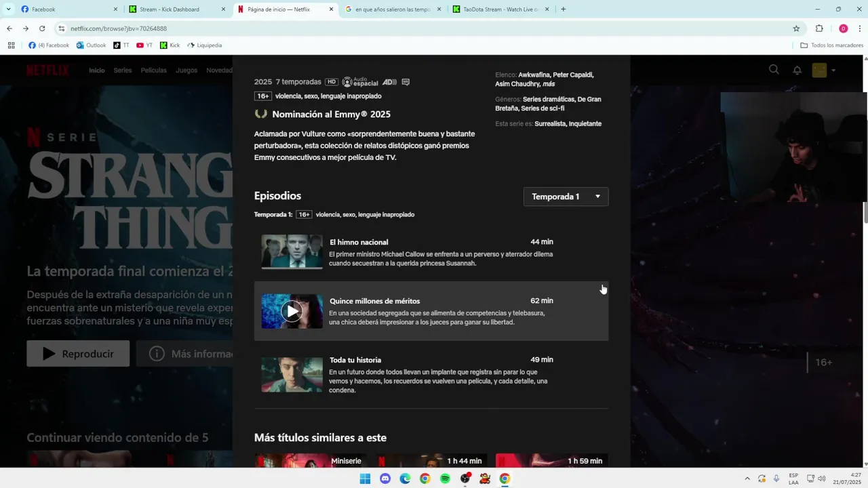Open Microsoft Edge from the taskbar
This screenshot has height=488, width=868.
[405, 479]
